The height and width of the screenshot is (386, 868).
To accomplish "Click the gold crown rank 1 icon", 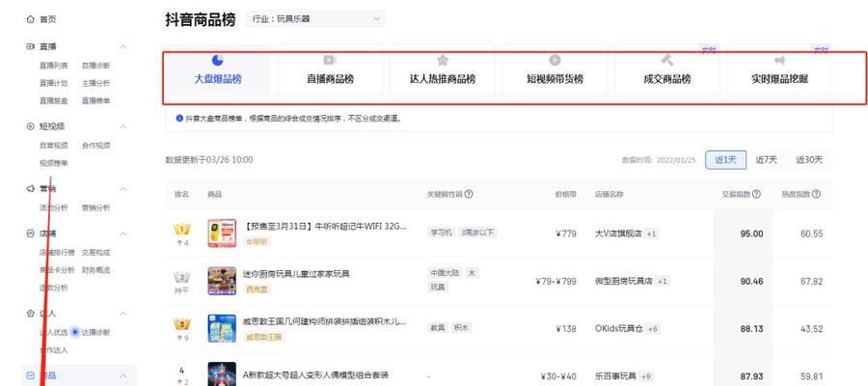I will (182, 230).
